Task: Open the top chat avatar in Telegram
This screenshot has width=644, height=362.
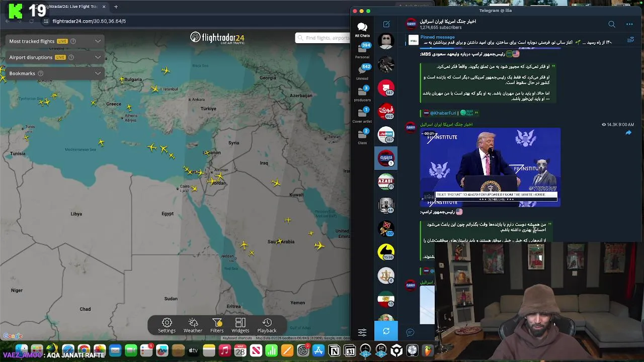Action: click(x=386, y=41)
